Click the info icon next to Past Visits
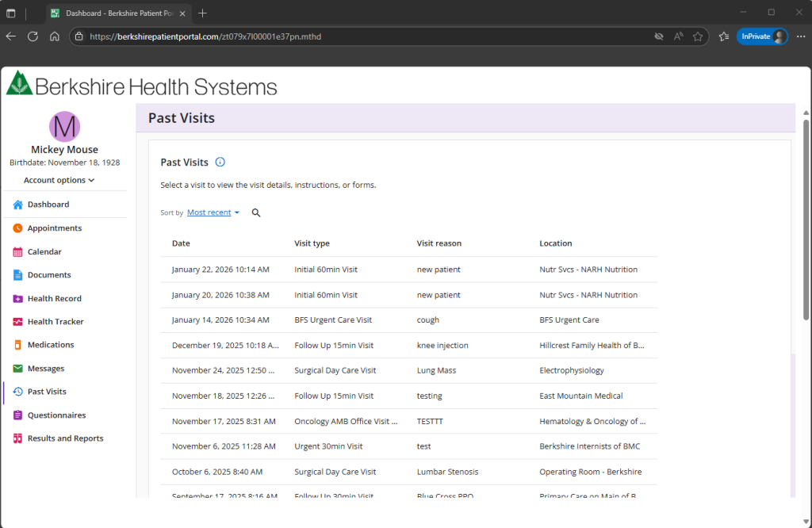 tap(220, 163)
